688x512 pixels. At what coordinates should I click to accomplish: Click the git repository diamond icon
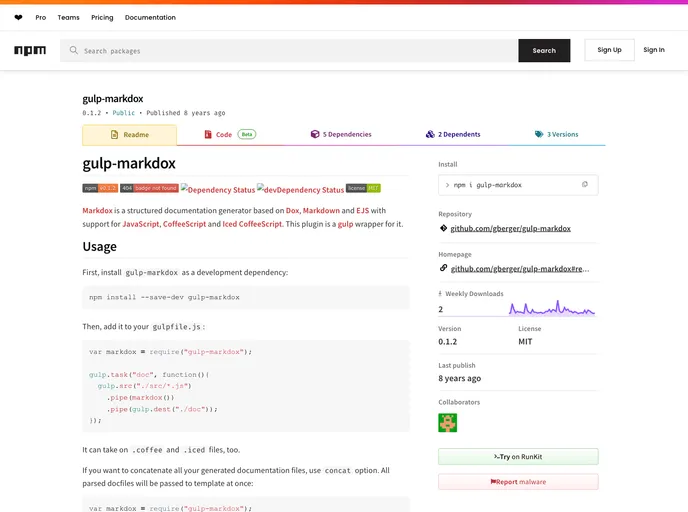443,228
